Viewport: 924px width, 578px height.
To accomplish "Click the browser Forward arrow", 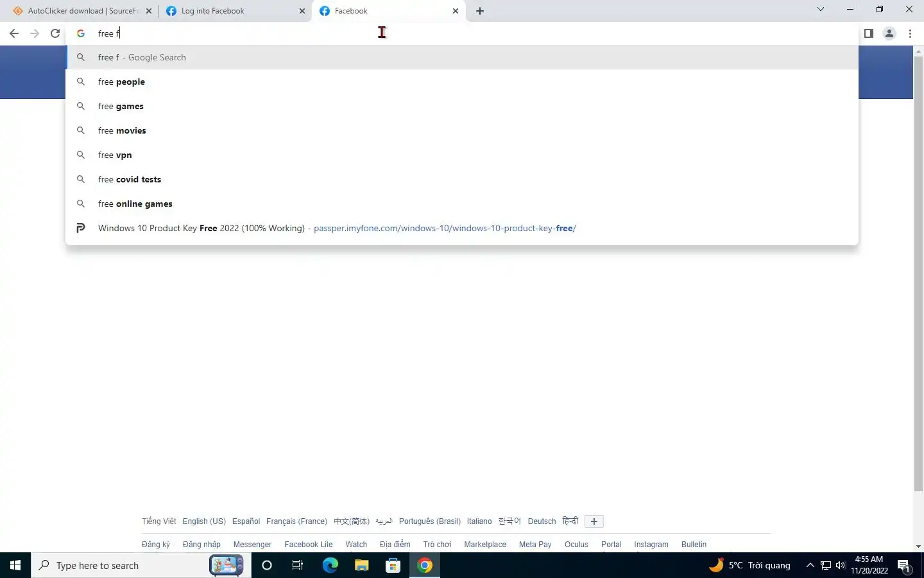I will point(35,33).
